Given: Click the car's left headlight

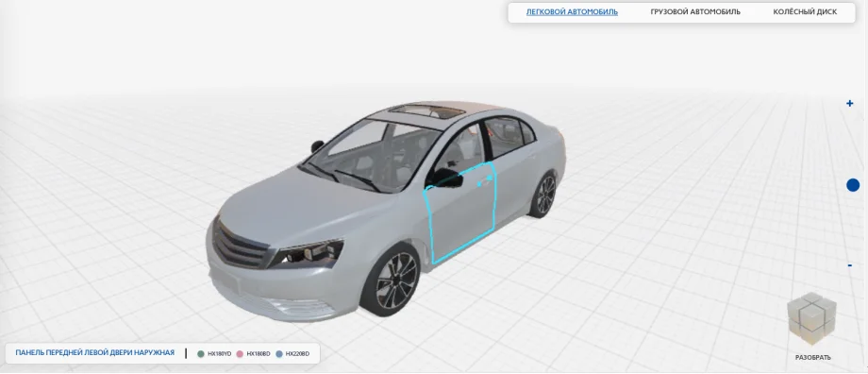Looking at the screenshot, I should (x=308, y=255).
